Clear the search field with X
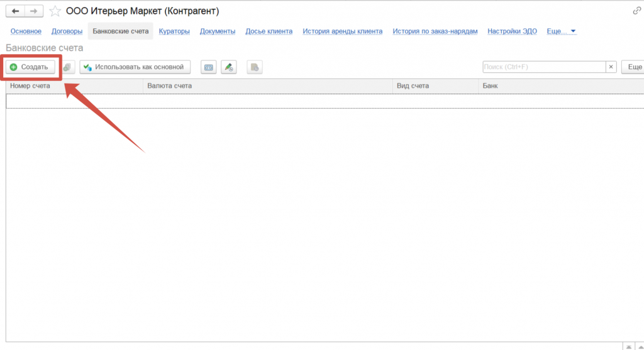Image resolution: width=644 pixels, height=350 pixels. point(611,67)
